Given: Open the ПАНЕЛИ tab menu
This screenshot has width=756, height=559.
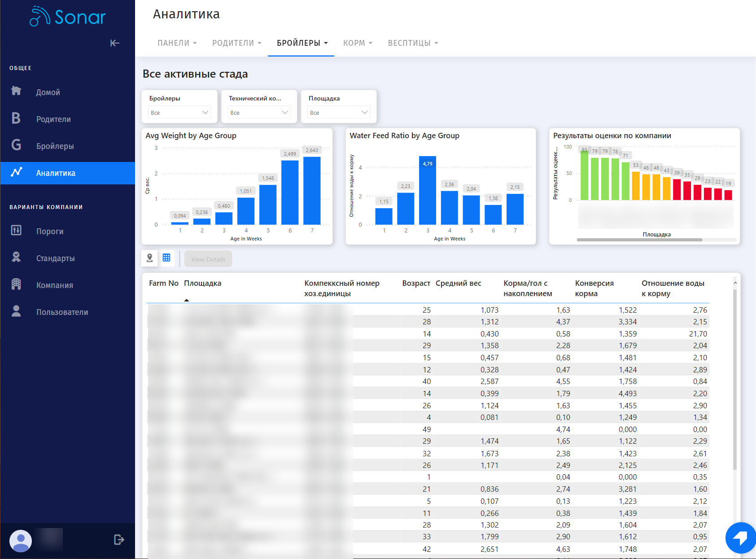Looking at the screenshot, I should click(177, 43).
